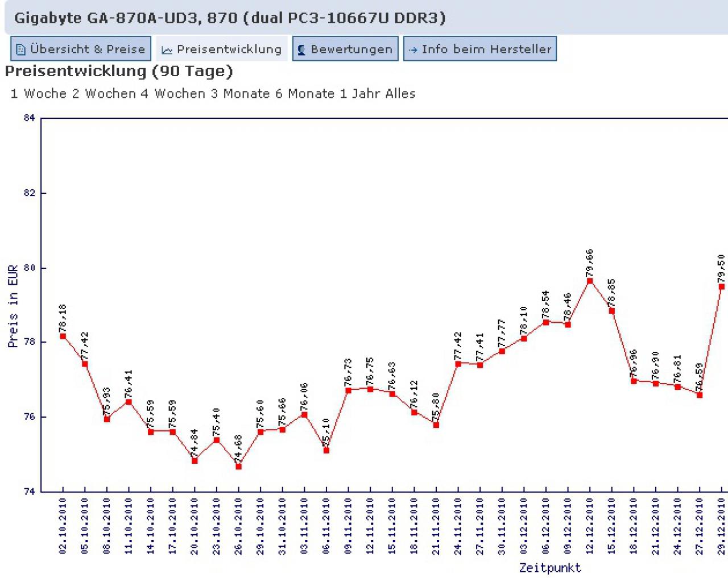Image resolution: width=728 pixels, height=578 pixels.
Task: Click the 78,54 data point
Action: pos(546,322)
